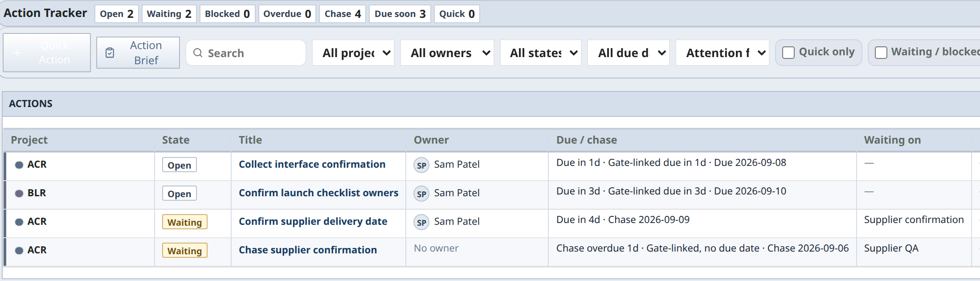
Task: Click Waiting badge in Chase supplier confirmation row
Action: point(184,251)
